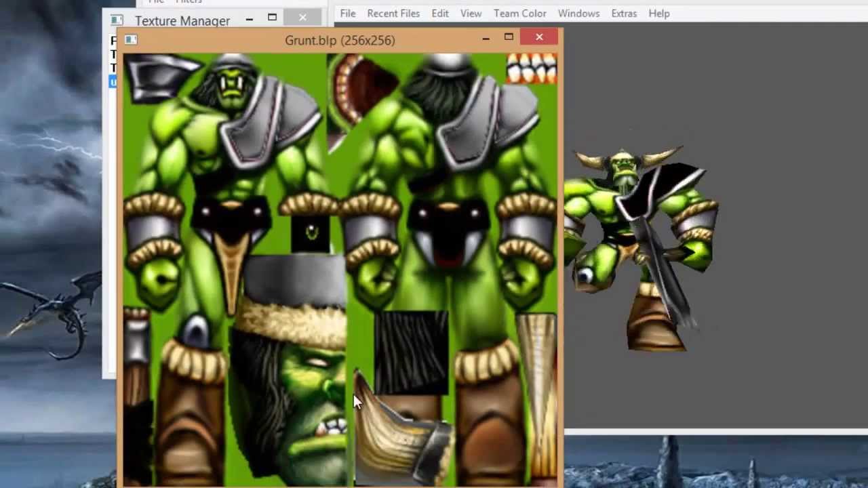Close the Texture Manager window

[x=302, y=18]
